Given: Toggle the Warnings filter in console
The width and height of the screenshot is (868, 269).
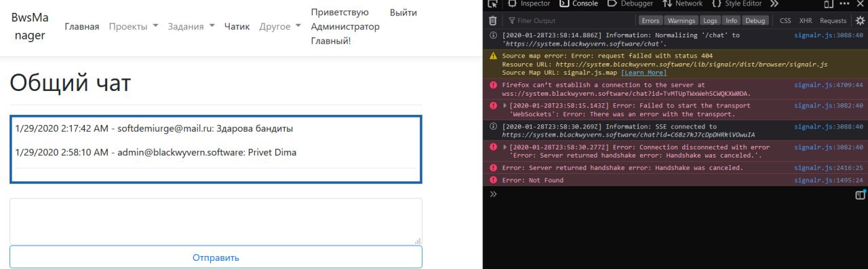Looking at the screenshot, I should click(x=682, y=21).
